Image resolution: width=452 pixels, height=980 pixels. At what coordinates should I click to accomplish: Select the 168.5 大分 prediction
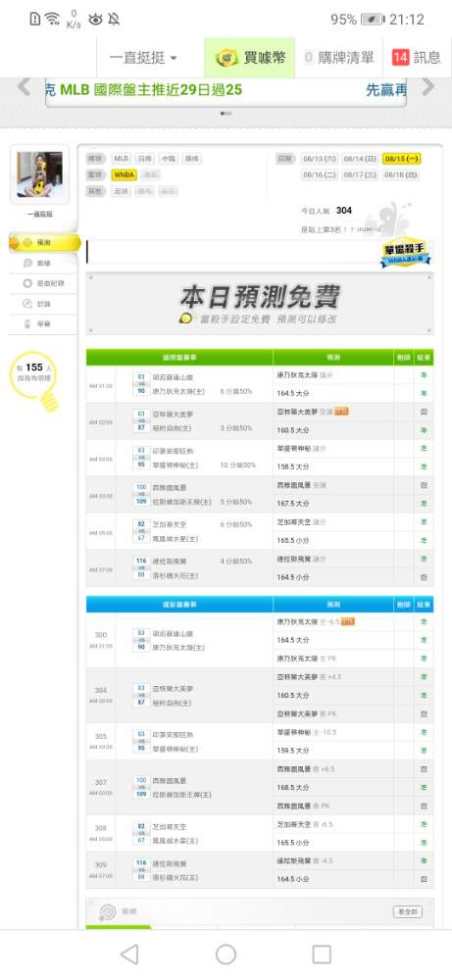[293, 788]
